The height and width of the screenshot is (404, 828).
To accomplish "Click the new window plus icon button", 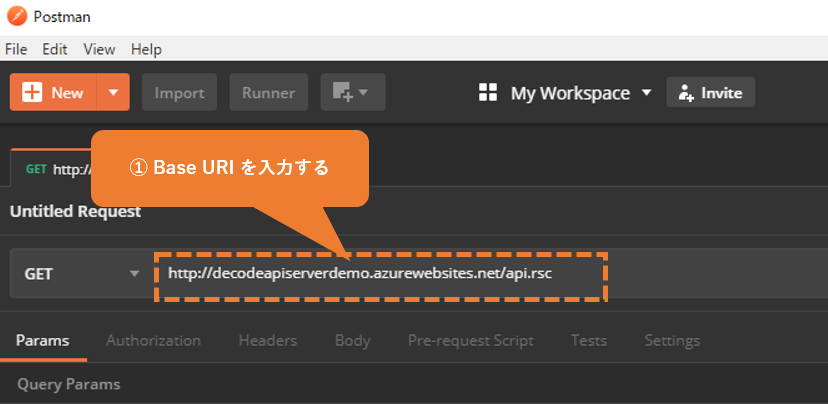I will coord(353,92).
